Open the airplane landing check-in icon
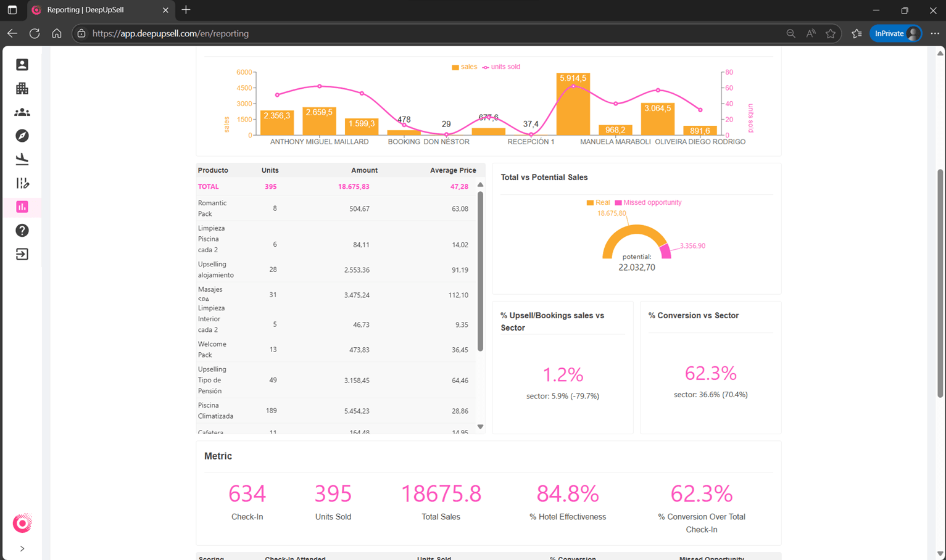 tap(22, 159)
